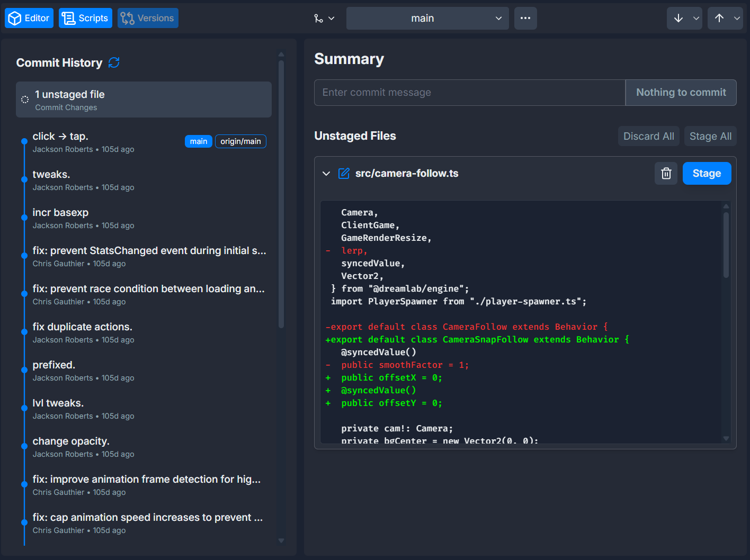
Task: Open the main branch dropdown
Action: (x=427, y=17)
